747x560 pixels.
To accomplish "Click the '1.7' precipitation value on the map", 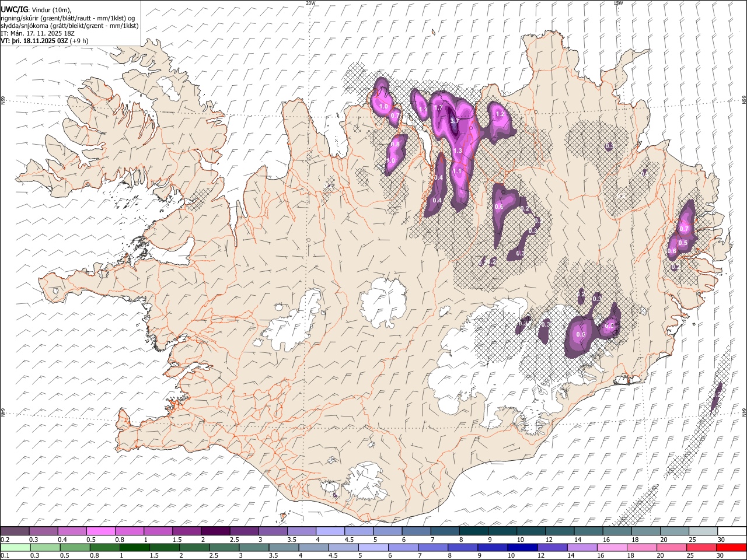I will click(439, 108).
